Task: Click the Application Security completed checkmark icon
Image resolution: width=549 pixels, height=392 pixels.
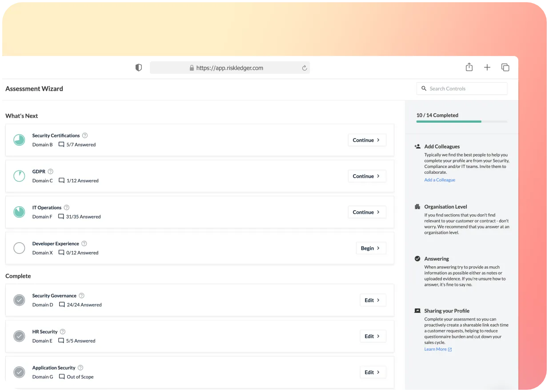Action: pyautogui.click(x=19, y=372)
